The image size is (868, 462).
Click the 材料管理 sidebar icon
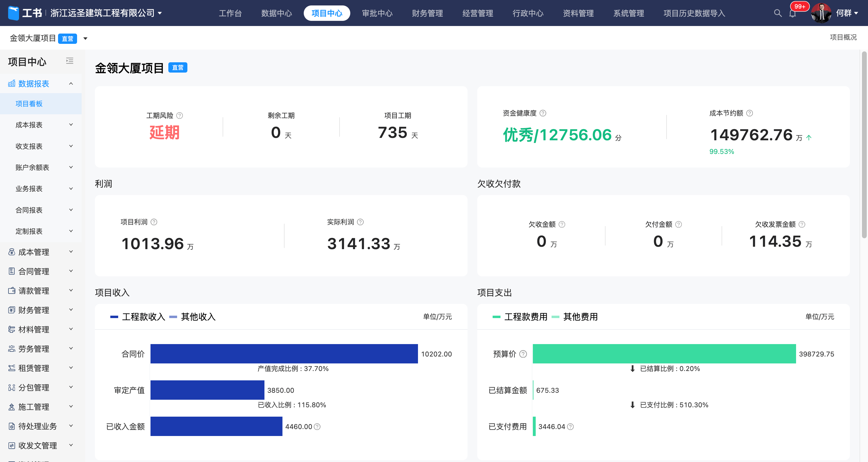(11, 329)
